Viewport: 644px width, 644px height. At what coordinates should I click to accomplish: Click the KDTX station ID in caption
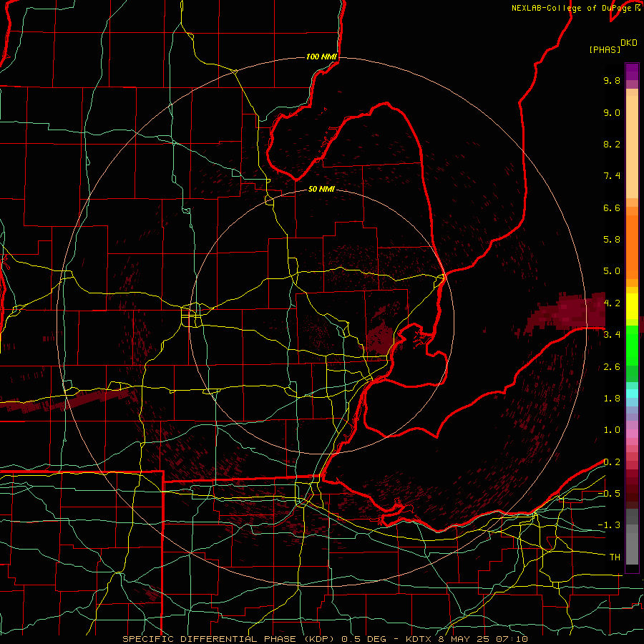pos(420,639)
